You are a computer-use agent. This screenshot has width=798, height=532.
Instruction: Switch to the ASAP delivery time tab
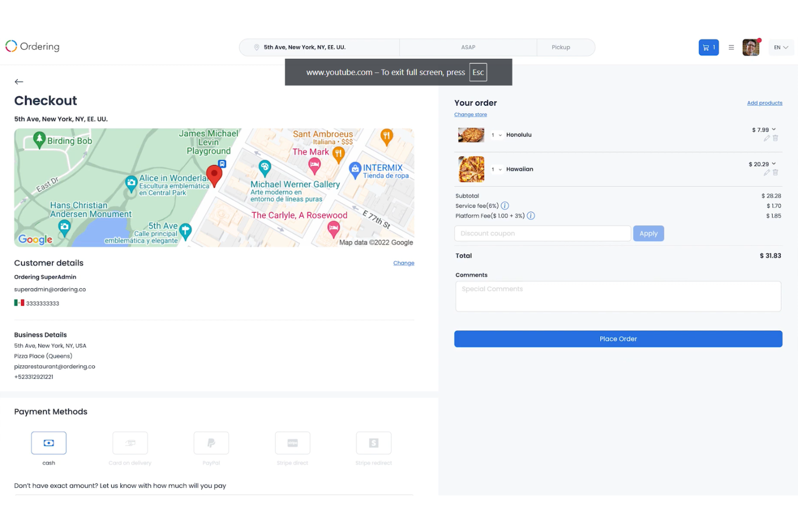(x=467, y=47)
